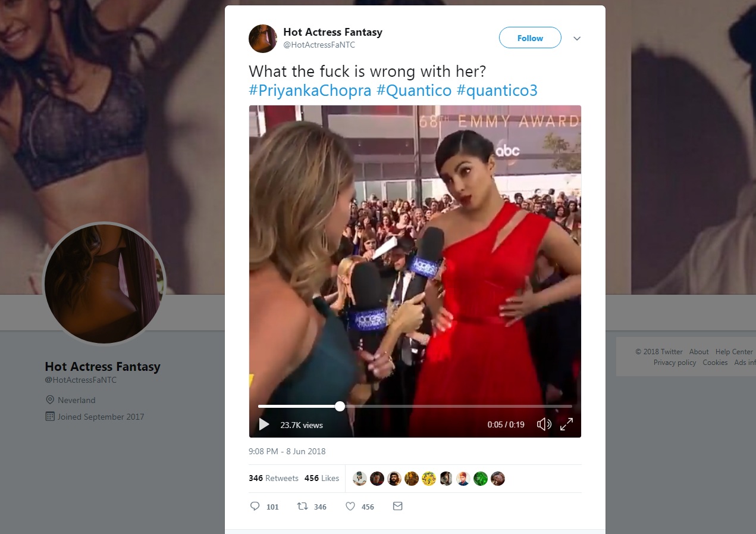Send tweet via direct message envelope icon
Image resolution: width=756 pixels, height=534 pixels.
(398, 507)
